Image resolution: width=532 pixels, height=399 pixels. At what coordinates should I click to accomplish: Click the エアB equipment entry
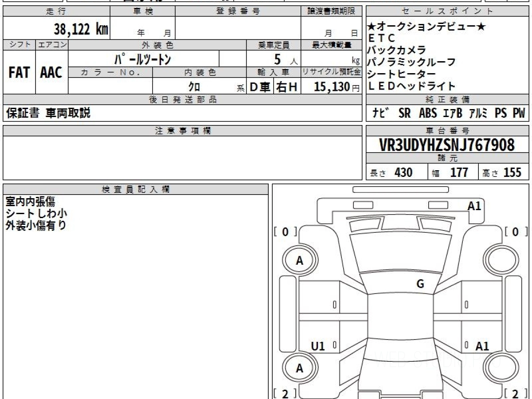[x=453, y=113]
